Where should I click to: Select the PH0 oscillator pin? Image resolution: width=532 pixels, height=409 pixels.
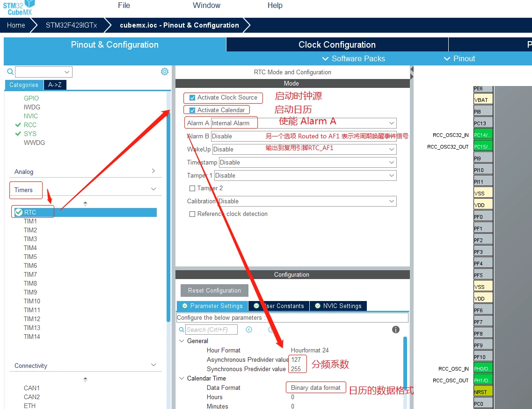[483, 368]
